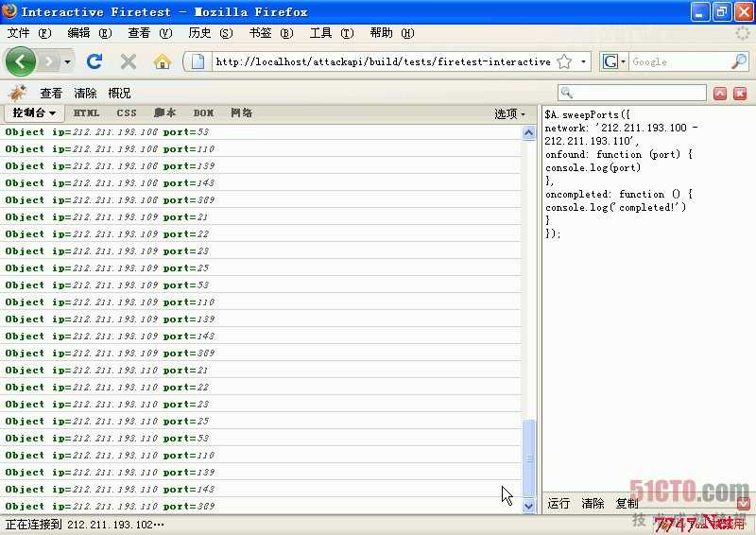Click the 复制 copy button

pos(627,504)
